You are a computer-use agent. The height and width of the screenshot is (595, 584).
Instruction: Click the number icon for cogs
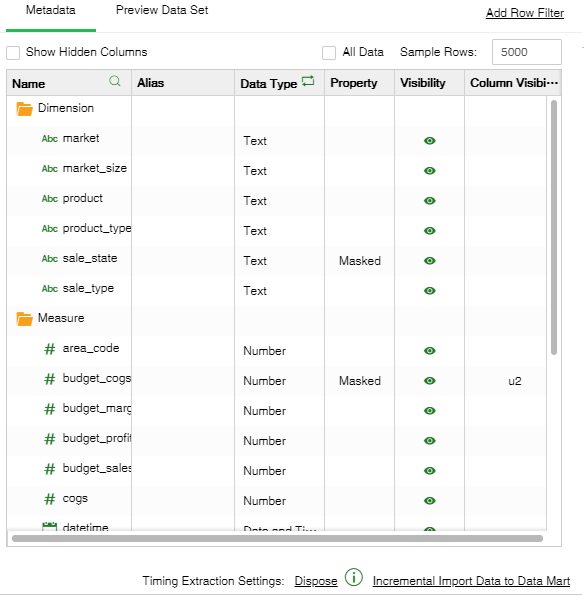point(50,499)
